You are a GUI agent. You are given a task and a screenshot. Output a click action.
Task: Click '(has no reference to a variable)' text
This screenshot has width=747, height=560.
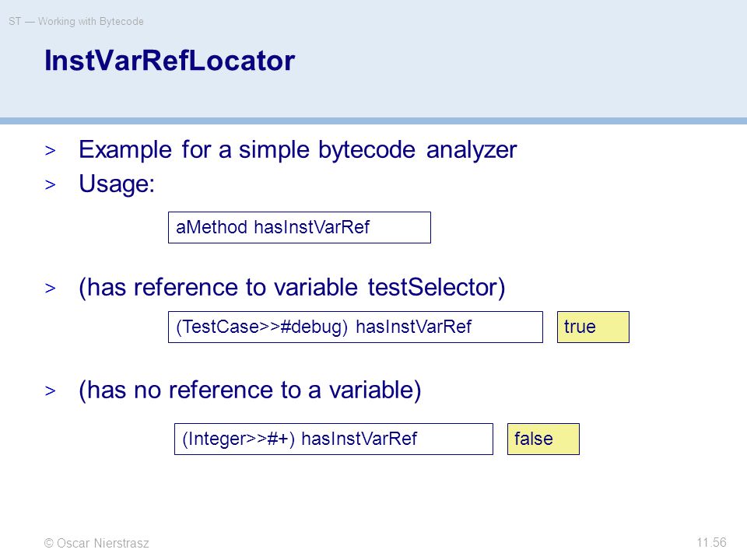point(250,390)
